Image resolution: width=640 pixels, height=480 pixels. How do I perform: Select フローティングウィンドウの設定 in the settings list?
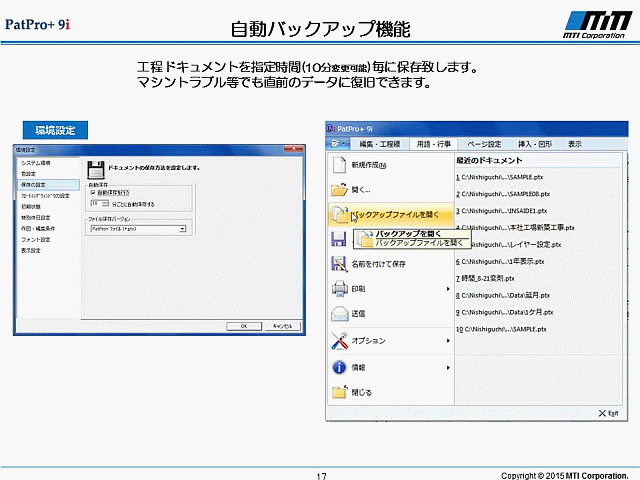point(45,196)
